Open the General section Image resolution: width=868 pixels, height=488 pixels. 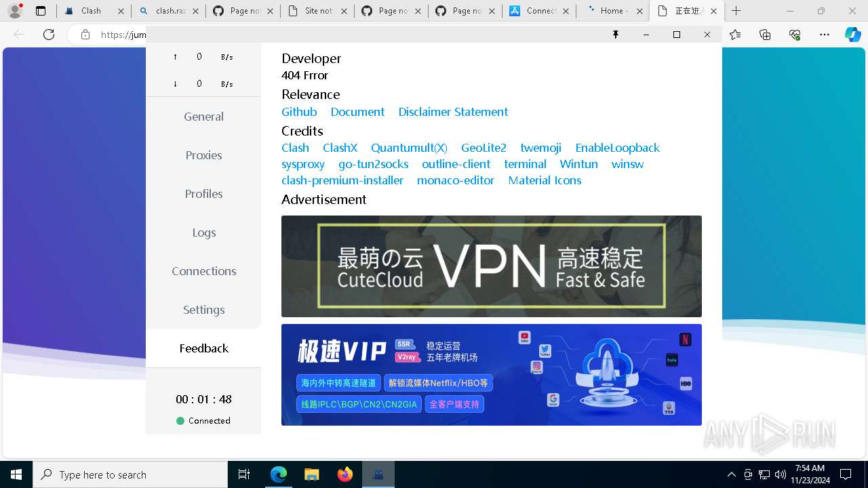pyautogui.click(x=203, y=117)
